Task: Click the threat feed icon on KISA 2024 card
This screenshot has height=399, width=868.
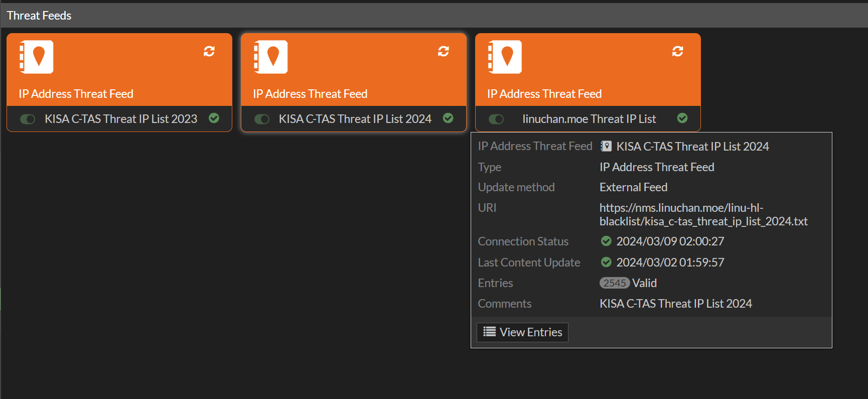Action: [x=270, y=57]
